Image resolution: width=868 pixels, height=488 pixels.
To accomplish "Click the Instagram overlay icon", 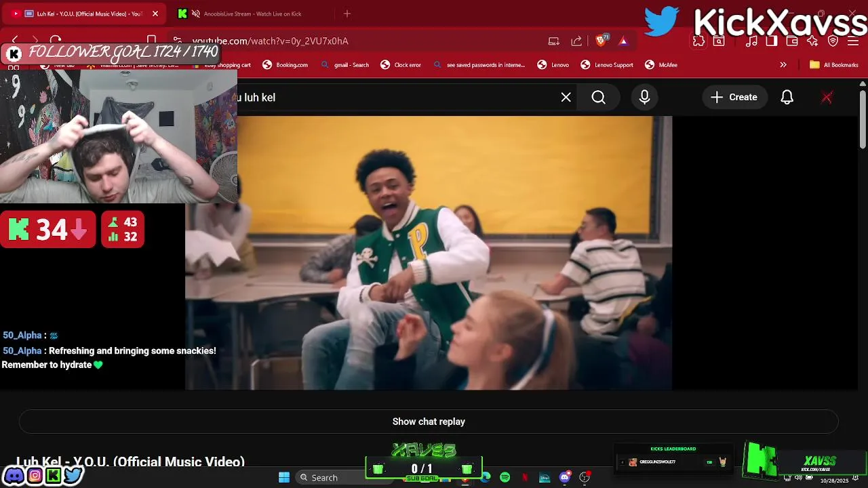I will tap(35, 476).
